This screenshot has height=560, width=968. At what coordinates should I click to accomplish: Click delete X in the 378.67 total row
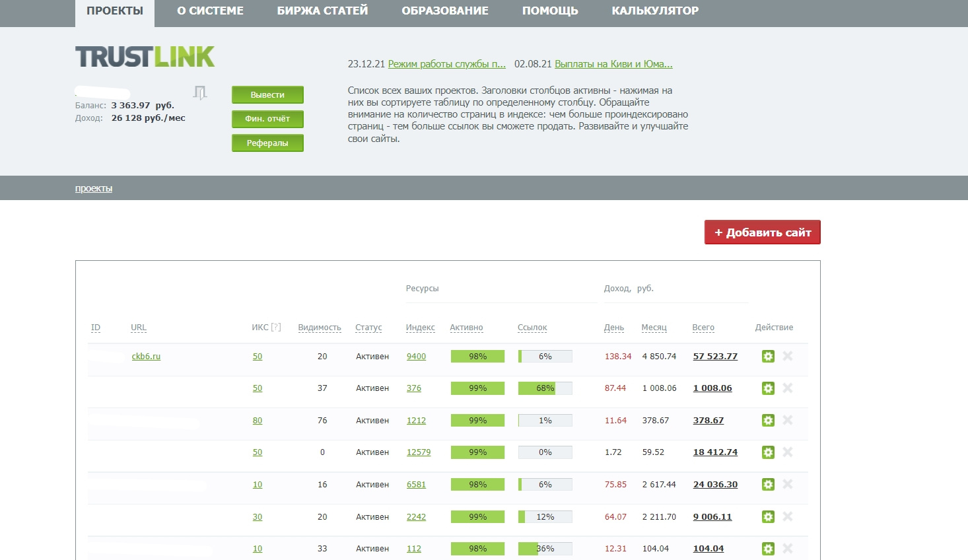click(788, 420)
